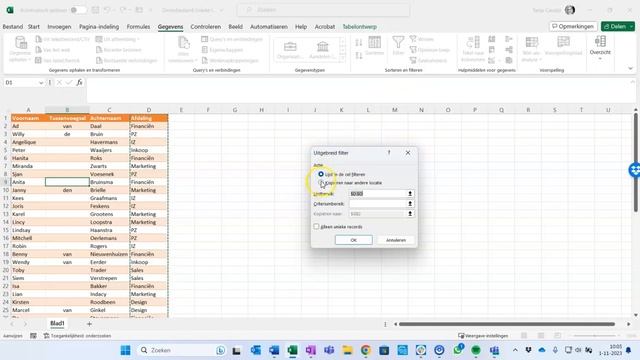Open Wat-als-analyse dropdown
Image resolution: width=640 pixels, height=360 pixels.
531,49
